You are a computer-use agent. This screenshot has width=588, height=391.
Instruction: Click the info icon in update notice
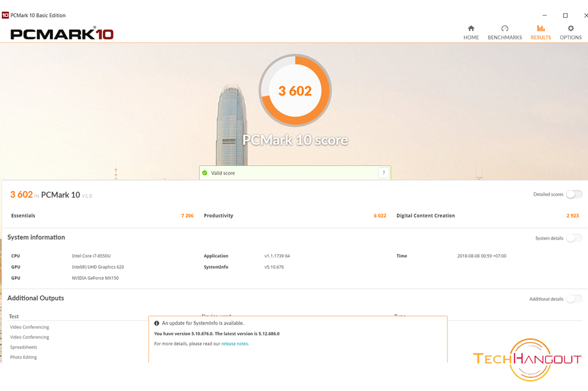point(157,323)
